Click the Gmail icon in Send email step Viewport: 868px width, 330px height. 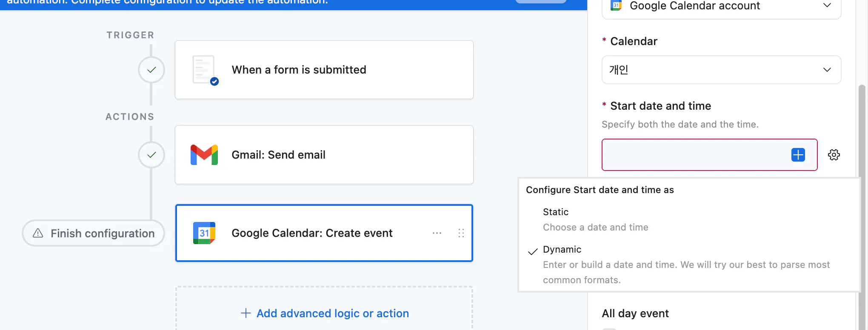204,155
